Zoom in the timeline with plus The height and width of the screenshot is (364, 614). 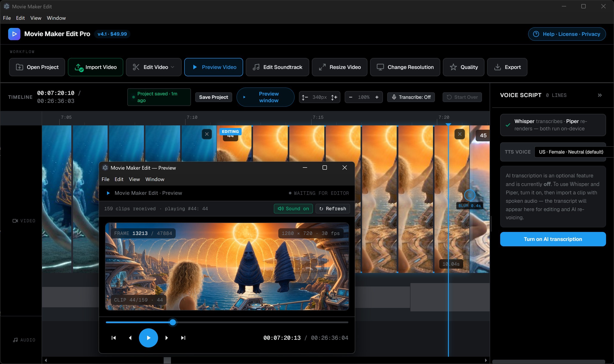click(x=377, y=97)
